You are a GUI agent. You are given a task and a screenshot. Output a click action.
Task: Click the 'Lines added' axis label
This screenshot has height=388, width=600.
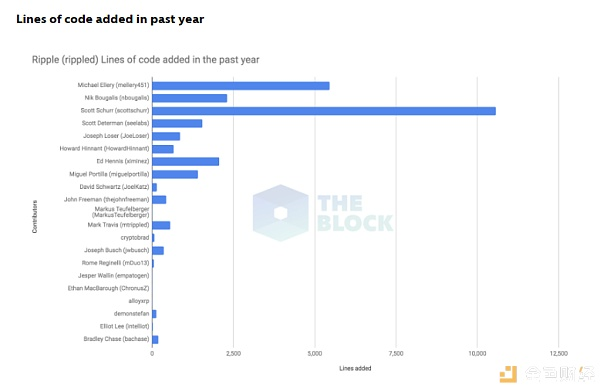(x=355, y=368)
